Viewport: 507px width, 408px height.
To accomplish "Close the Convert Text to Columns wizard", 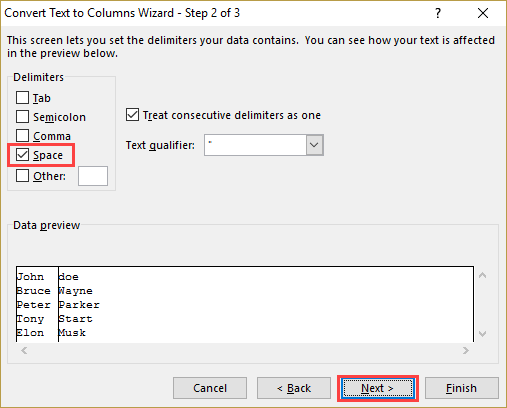I will coord(483,13).
